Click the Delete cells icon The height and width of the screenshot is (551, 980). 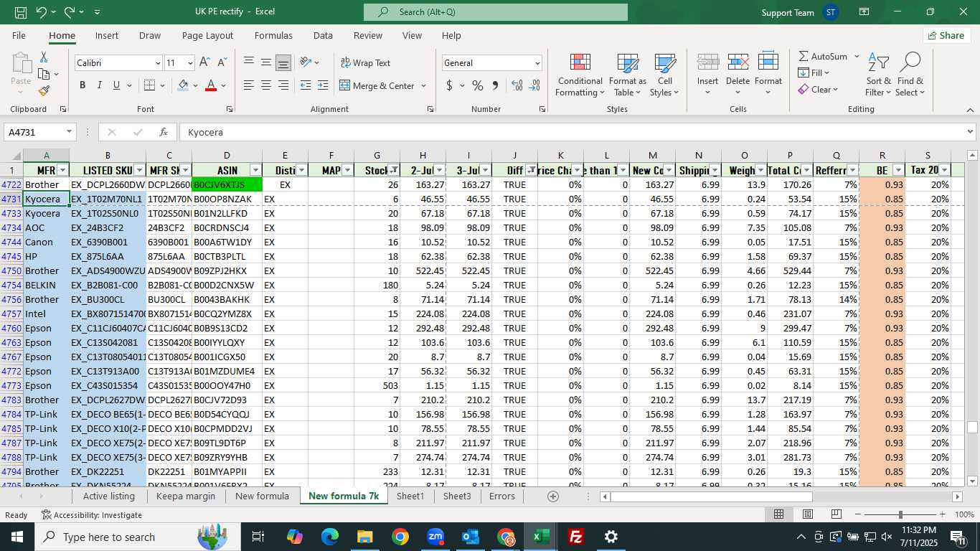pos(738,64)
